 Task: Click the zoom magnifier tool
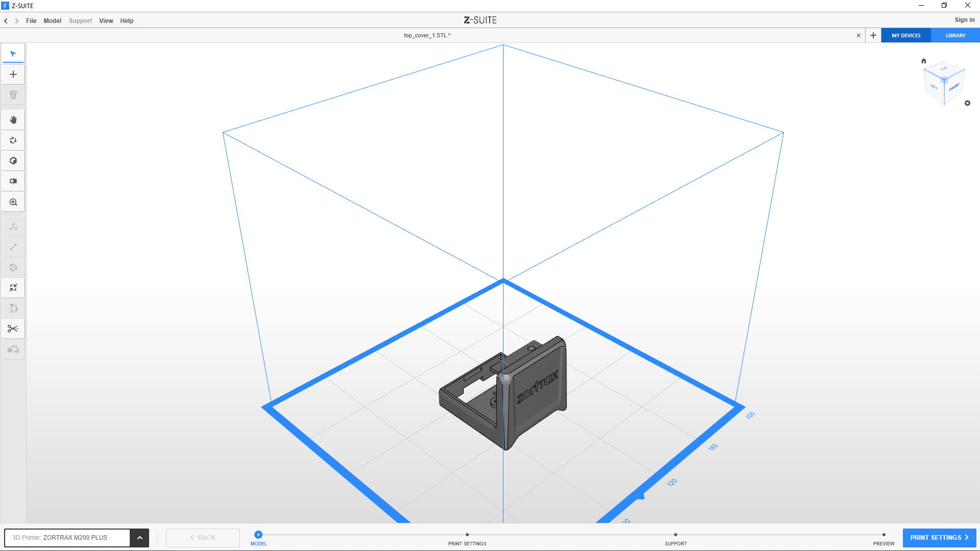click(x=13, y=202)
